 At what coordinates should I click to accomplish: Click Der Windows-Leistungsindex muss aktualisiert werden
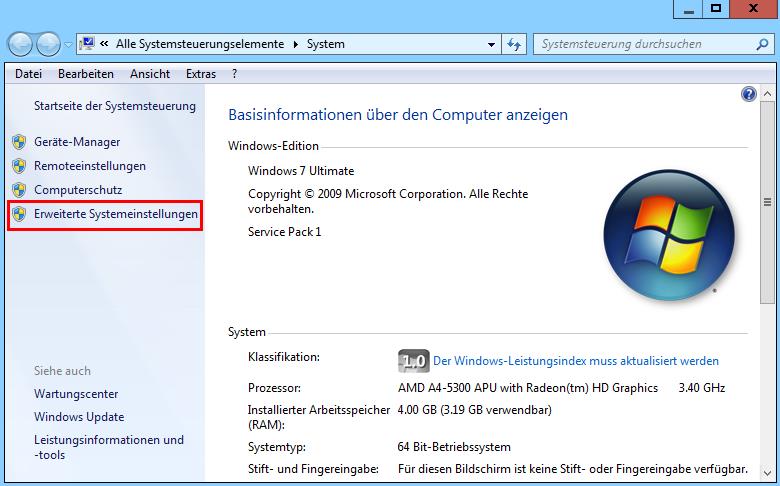point(576,361)
